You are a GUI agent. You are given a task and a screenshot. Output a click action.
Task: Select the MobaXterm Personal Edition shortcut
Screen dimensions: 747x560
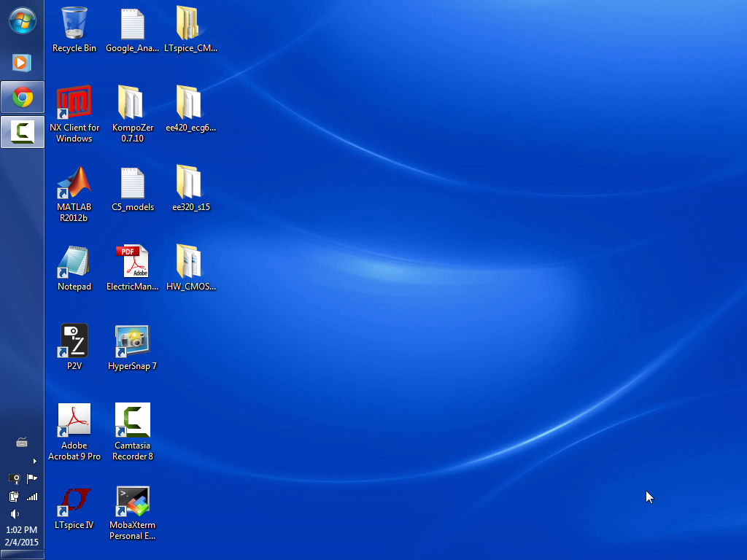133,502
